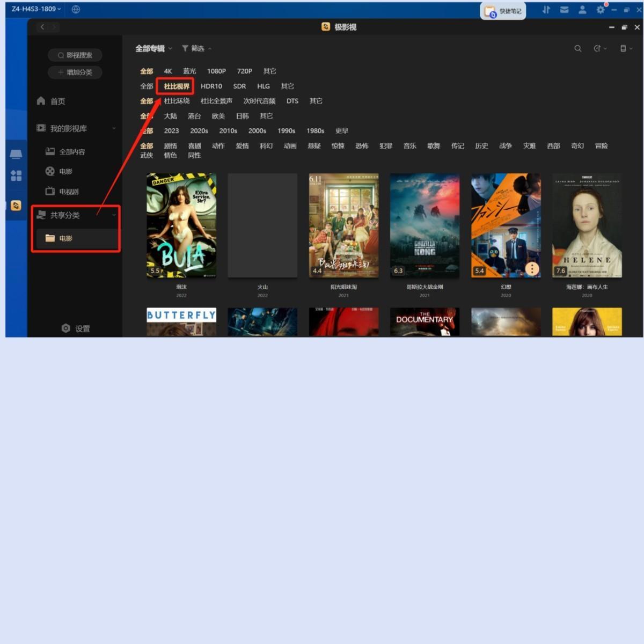Go to 首页 home in the sidebar
644x644 pixels.
click(51, 101)
